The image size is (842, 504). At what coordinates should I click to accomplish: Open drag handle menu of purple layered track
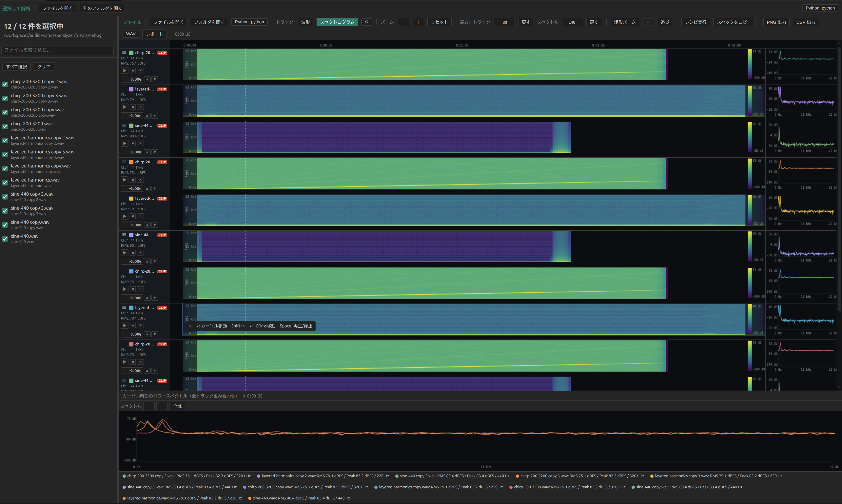tap(124, 89)
